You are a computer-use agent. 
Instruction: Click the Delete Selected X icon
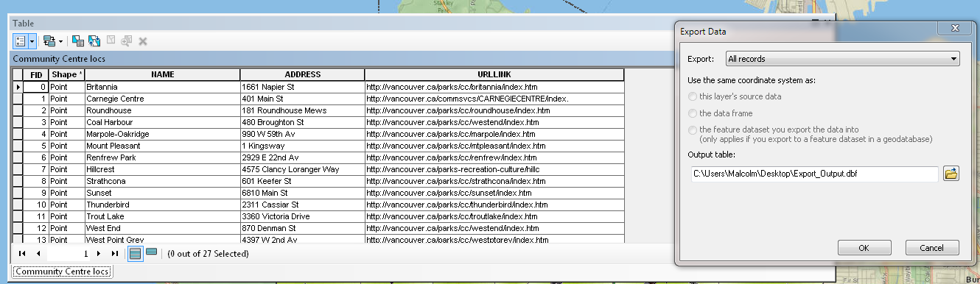142,41
